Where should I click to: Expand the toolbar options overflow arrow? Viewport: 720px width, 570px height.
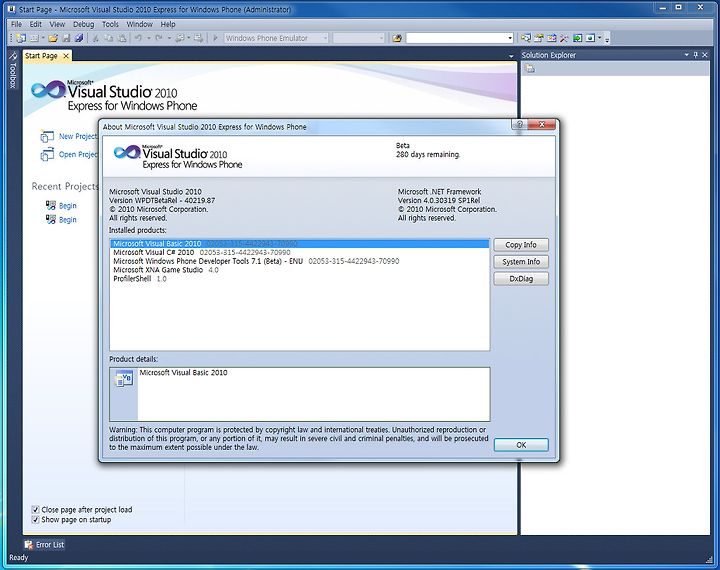[x=607, y=39]
